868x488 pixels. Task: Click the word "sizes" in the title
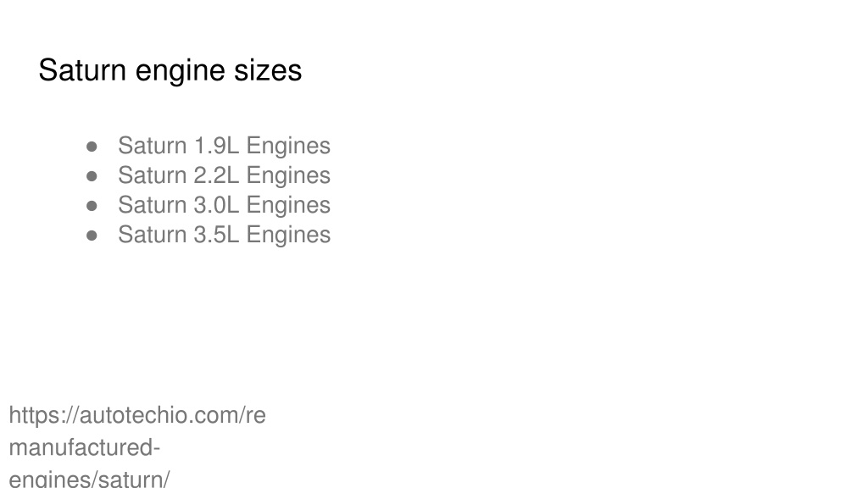268,71
